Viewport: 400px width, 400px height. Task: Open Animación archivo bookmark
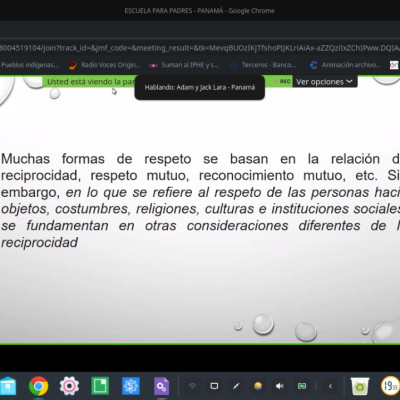[345, 65]
